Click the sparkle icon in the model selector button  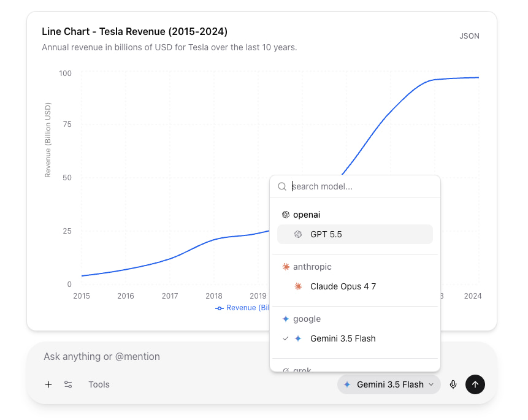click(347, 384)
